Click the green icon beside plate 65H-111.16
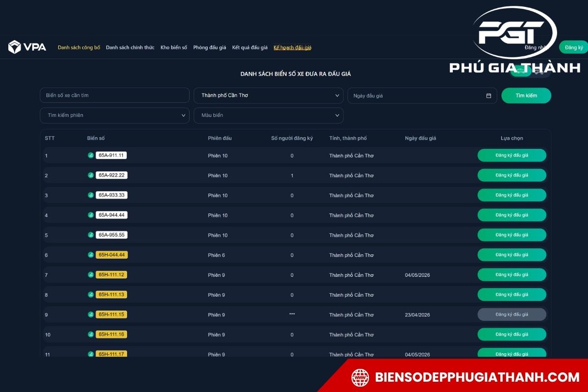 click(x=91, y=335)
